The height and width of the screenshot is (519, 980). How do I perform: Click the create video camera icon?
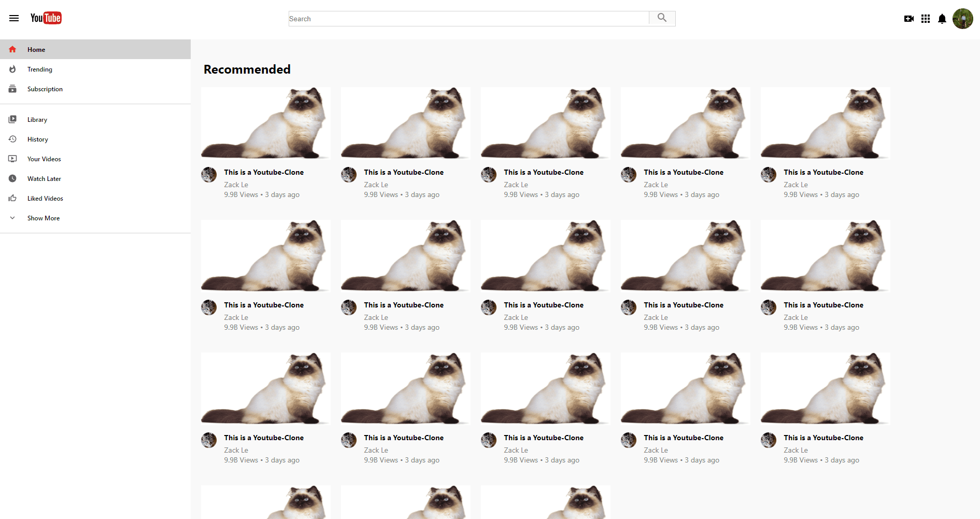tap(909, 19)
